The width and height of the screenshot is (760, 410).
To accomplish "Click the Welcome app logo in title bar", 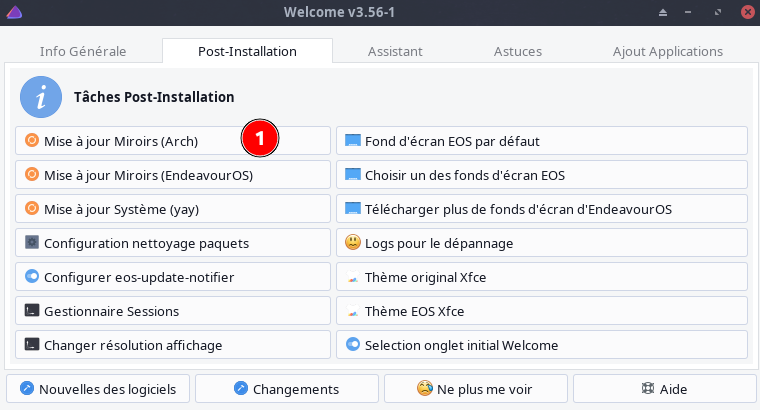I will tap(13, 12).
